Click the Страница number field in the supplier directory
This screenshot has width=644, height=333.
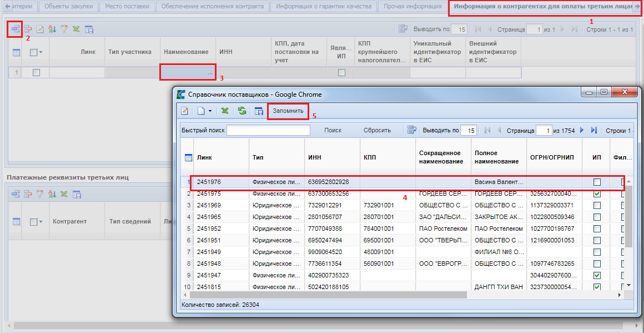pyautogui.click(x=544, y=130)
